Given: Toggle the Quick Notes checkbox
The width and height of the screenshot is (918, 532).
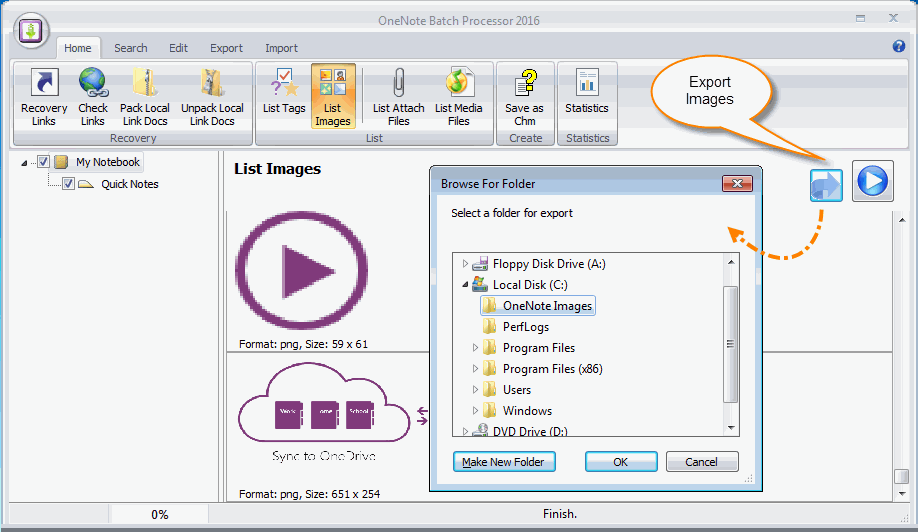Looking at the screenshot, I should pos(68,184).
